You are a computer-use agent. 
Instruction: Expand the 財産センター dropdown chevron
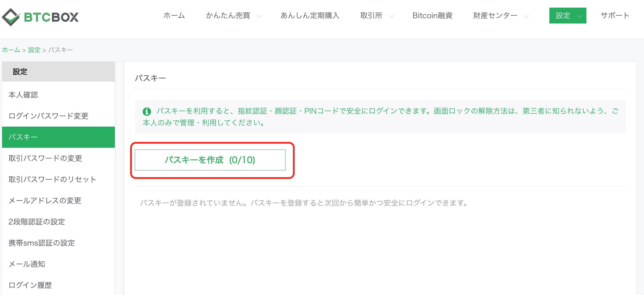pyautogui.click(x=526, y=16)
